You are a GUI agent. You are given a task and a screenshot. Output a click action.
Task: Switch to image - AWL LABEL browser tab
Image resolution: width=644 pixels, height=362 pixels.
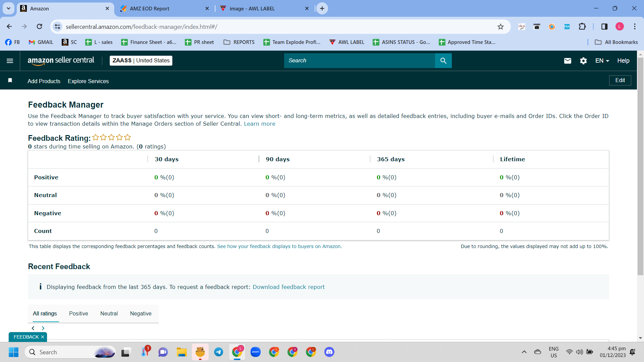[x=264, y=8]
